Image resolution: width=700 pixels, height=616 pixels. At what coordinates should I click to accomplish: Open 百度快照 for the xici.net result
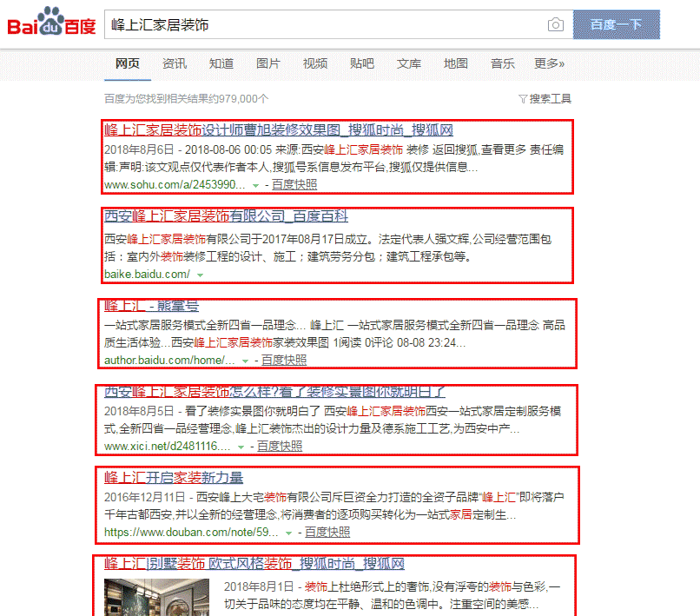pyautogui.click(x=280, y=447)
